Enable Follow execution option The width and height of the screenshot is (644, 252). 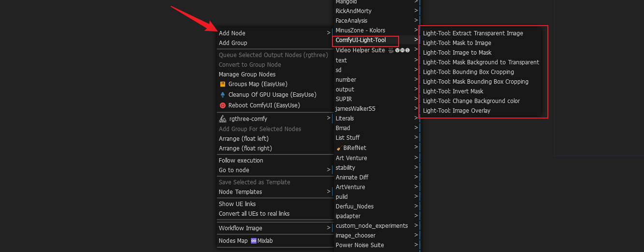[x=275, y=161]
